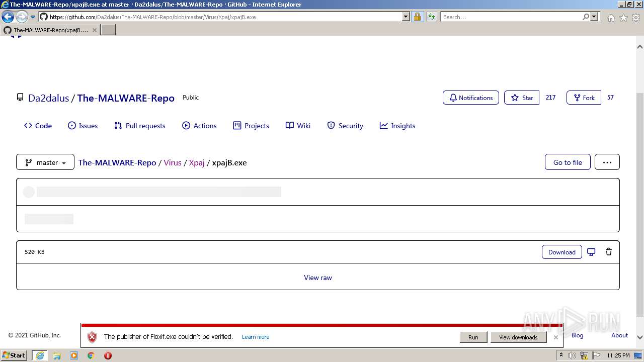This screenshot has height=362, width=644.
Task: Switch to the Security tab
Action: click(x=345, y=126)
